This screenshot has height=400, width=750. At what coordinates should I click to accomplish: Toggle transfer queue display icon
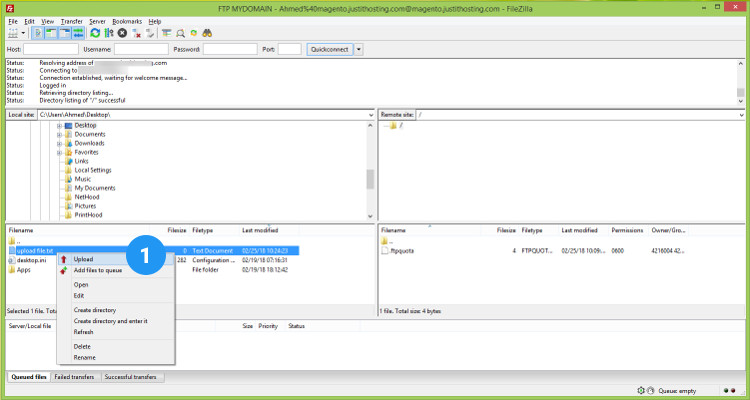pyautogui.click(x=78, y=33)
